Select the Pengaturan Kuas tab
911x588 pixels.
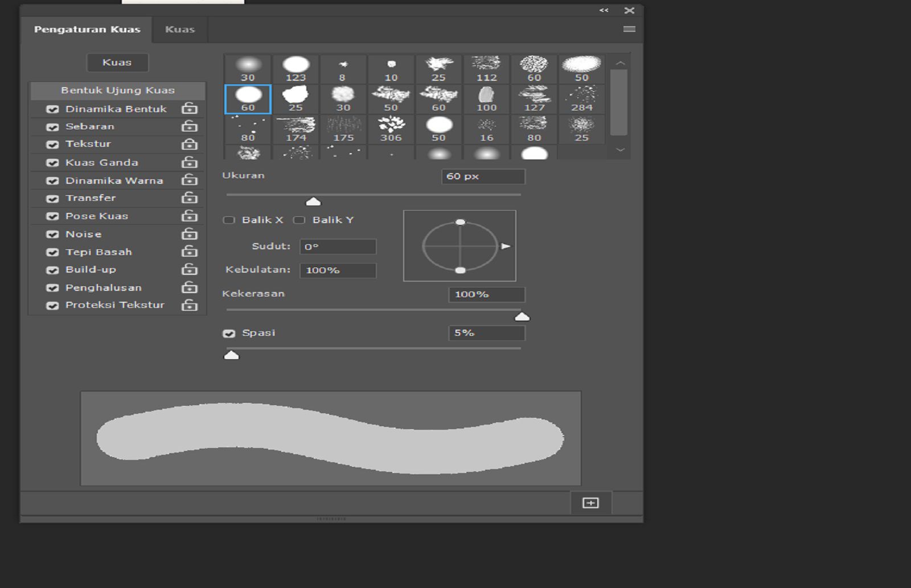tap(87, 30)
